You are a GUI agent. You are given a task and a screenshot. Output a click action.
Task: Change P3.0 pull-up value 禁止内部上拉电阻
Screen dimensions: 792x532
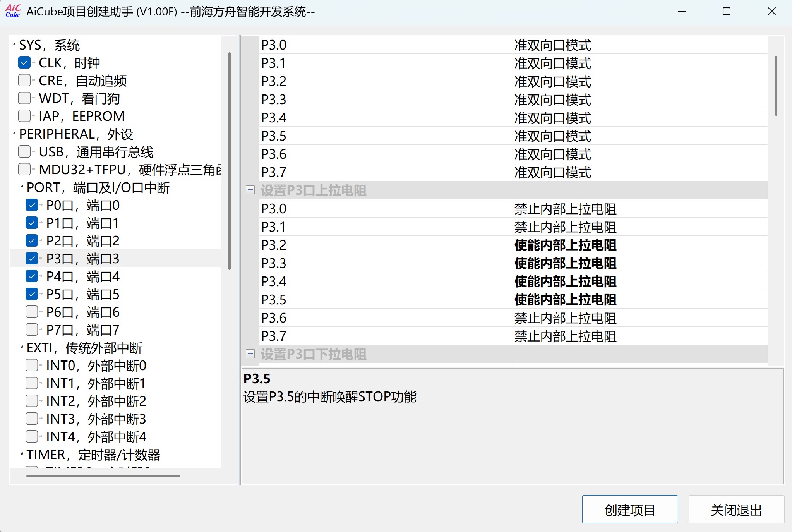(x=640, y=209)
